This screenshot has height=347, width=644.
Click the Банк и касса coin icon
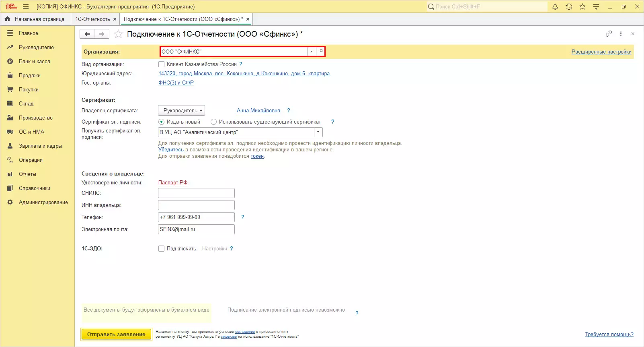(10, 61)
